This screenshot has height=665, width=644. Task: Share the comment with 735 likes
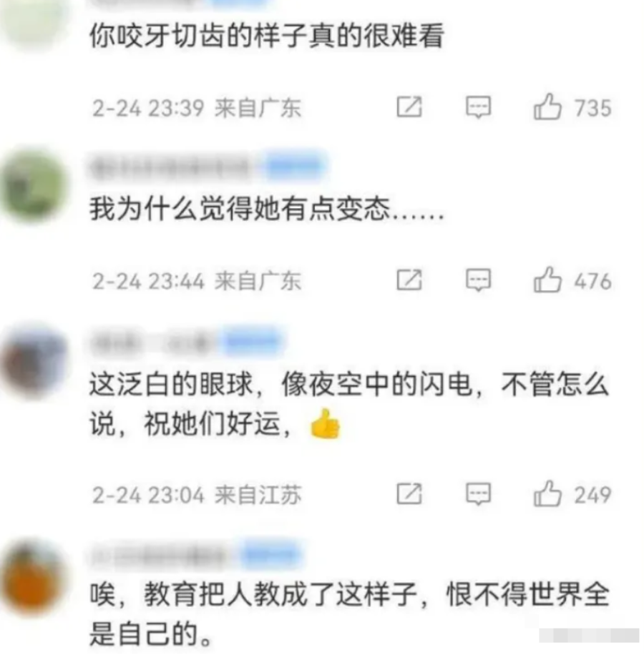pyautogui.click(x=409, y=107)
